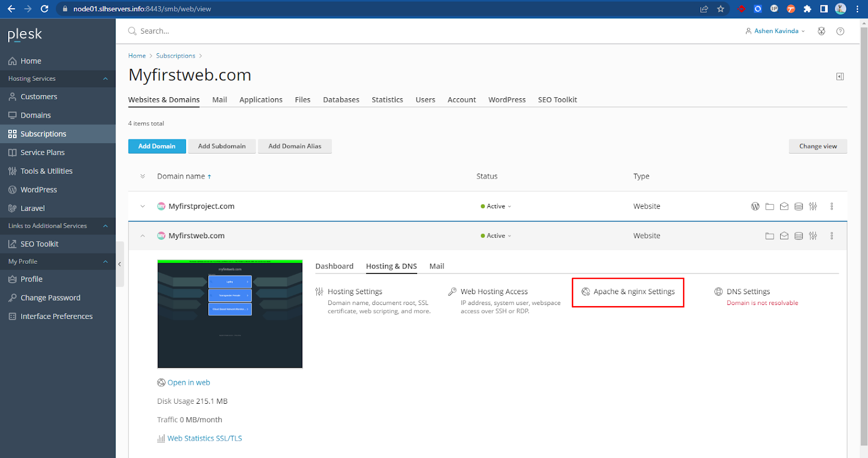
Task: Expand the Myfirstproject.com domain row
Action: tap(143, 206)
